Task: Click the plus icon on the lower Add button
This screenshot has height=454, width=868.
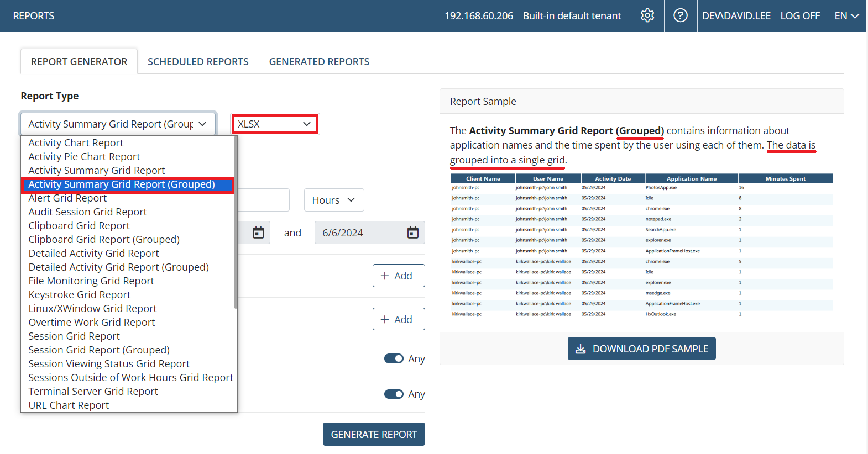Action: pos(385,319)
